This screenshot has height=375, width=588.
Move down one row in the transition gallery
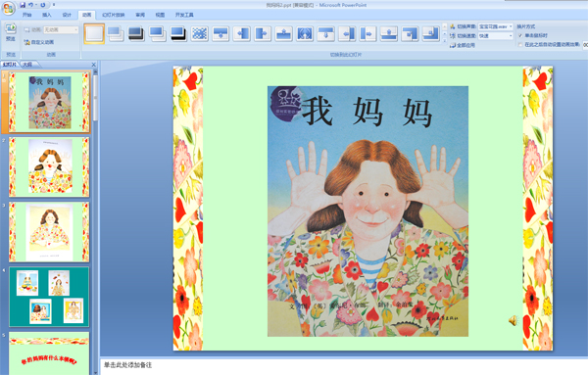pos(444,33)
